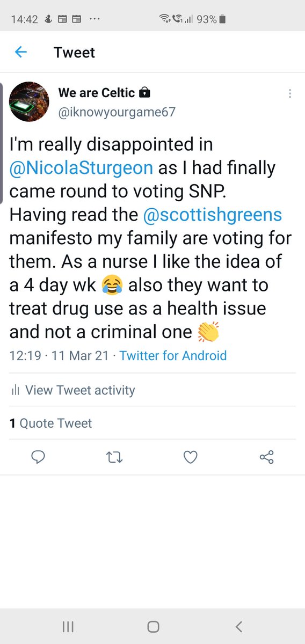Tap the retweet arrows icon
This screenshot has height=644, width=305.
tap(114, 457)
